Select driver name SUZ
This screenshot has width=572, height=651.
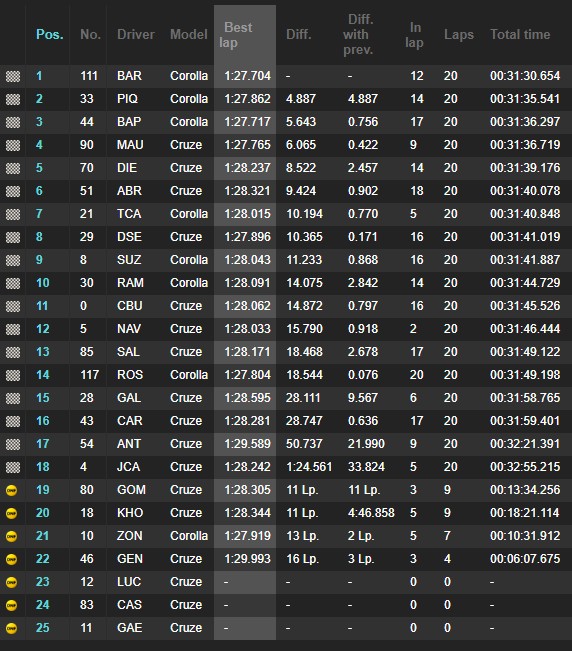coord(129,260)
